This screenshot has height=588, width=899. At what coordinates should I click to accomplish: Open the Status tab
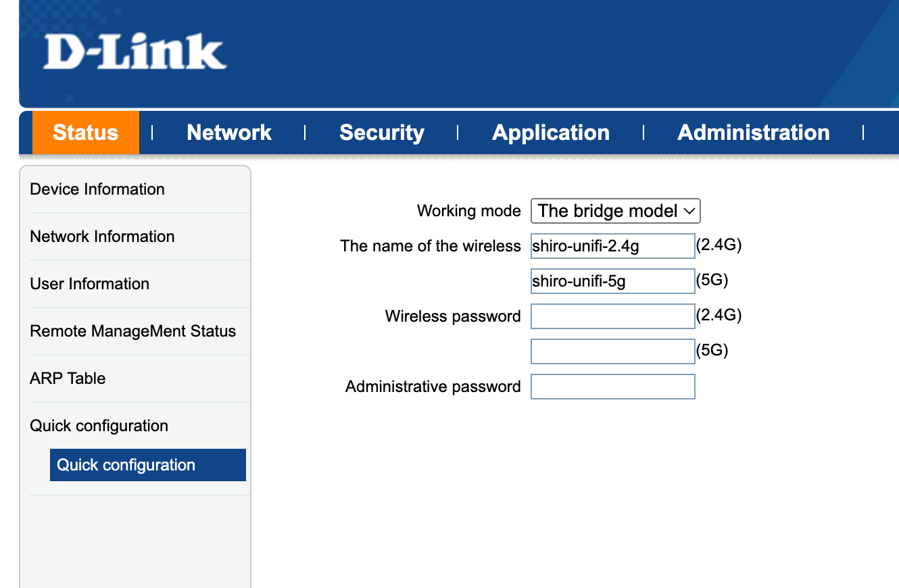pos(86,132)
